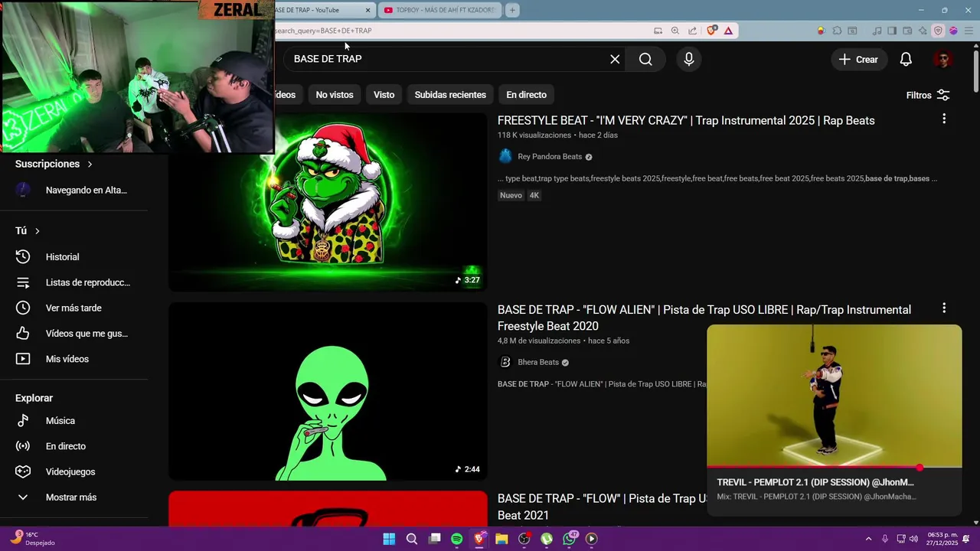The height and width of the screenshot is (551, 980).
Task: Toggle the browser sidebar panel icon
Action: (x=892, y=31)
